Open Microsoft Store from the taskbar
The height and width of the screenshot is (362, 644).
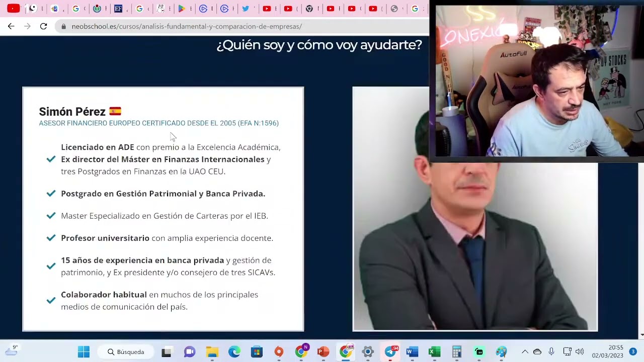click(x=257, y=351)
